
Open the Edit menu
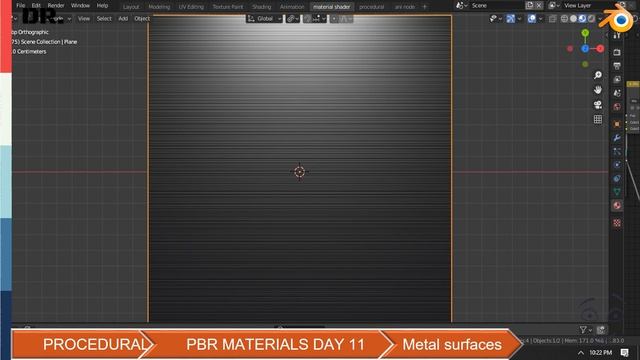(36, 5)
